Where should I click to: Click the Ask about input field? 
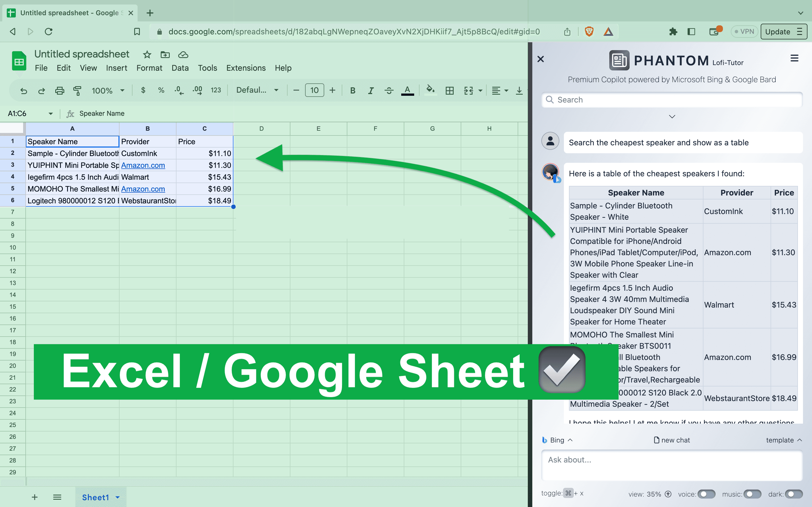coord(672,465)
